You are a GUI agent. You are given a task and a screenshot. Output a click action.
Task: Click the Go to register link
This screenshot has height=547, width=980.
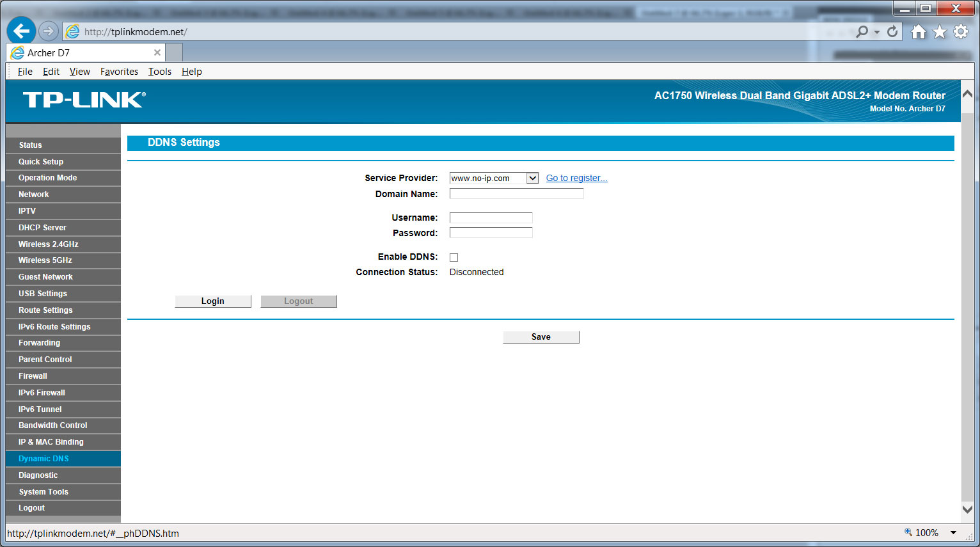point(576,178)
